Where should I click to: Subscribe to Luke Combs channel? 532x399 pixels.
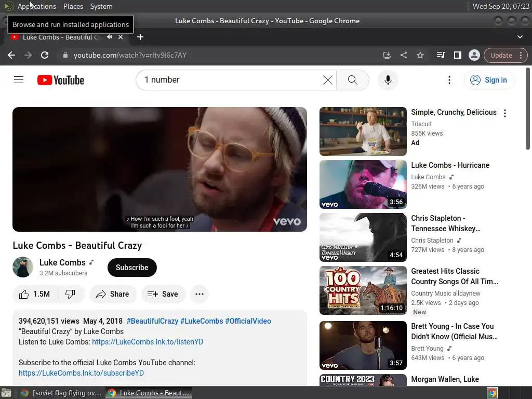coord(132,268)
